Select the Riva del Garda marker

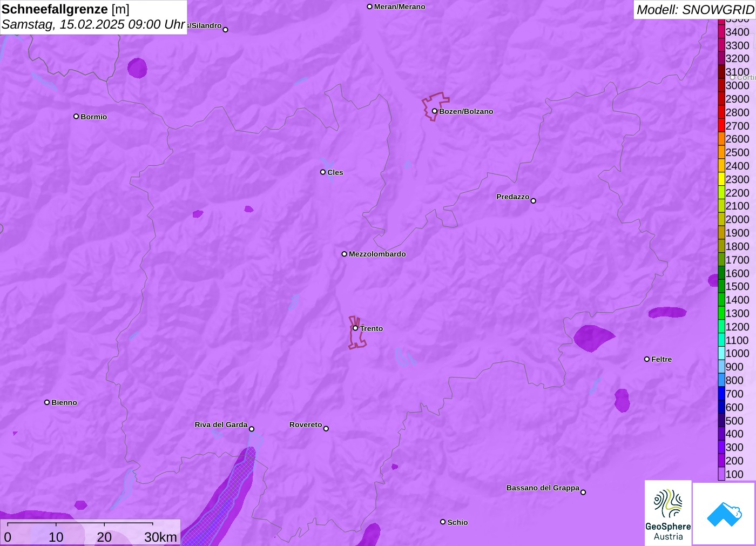click(x=252, y=429)
